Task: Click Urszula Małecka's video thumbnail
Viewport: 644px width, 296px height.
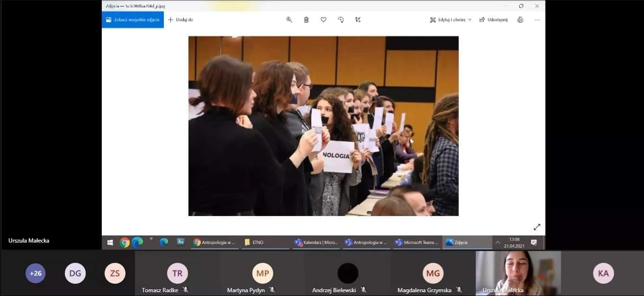Action: pos(519,273)
